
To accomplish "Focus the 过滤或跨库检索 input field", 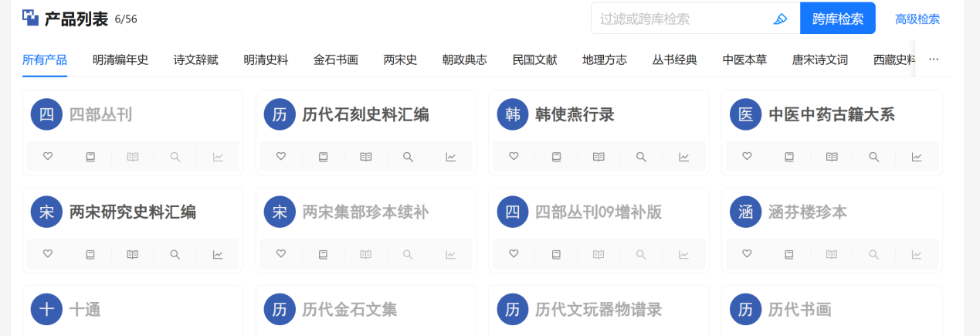I will tap(680, 19).
